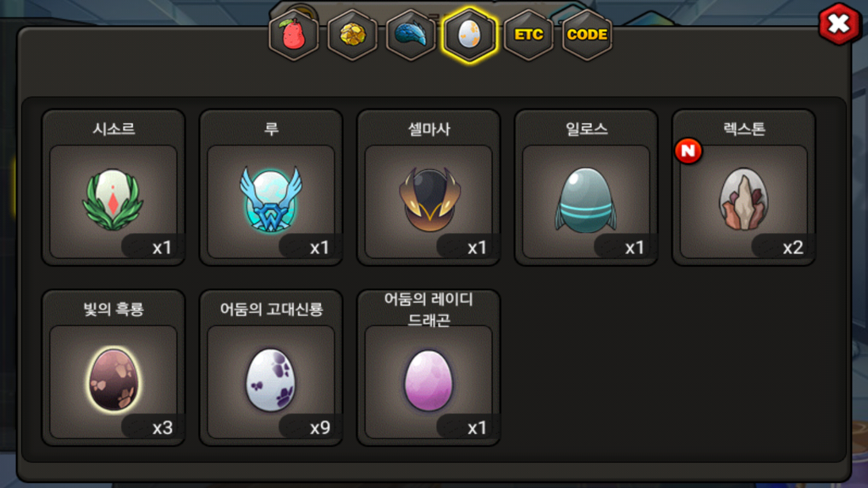Click the 렉스톤 card title
868x488 pixels.
coord(744,129)
